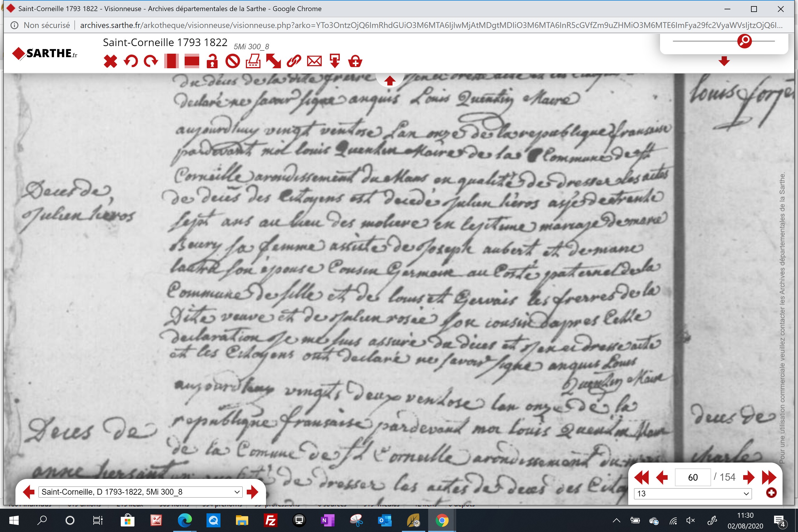Copy permalink with chain link icon
This screenshot has width=798, height=532.
point(294,62)
